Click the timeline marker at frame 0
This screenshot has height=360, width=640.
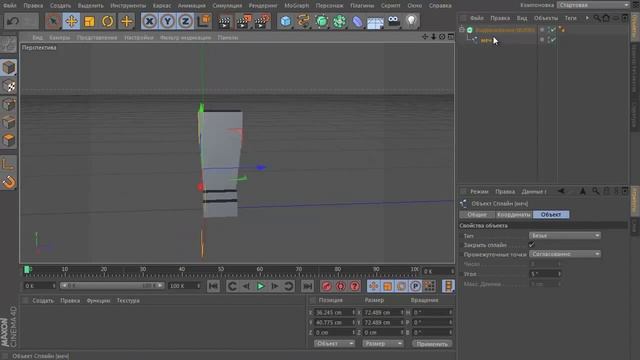(27, 269)
